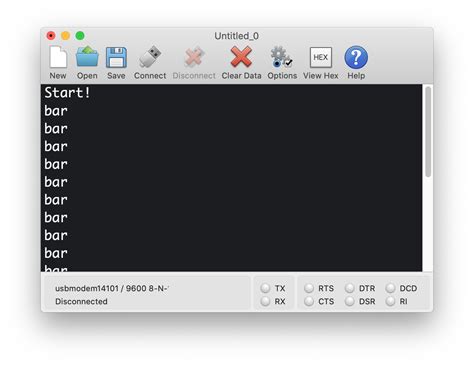Toggle the RTS indicator
The image size is (474, 366).
(309, 288)
